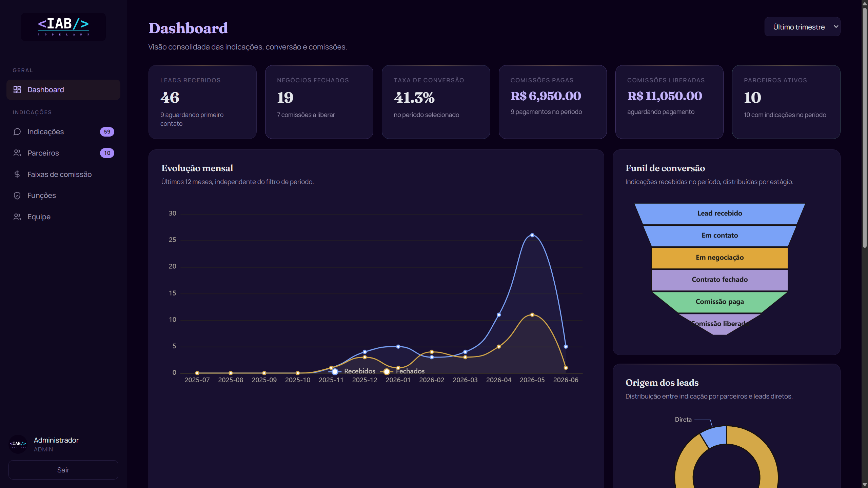
Task: Click the Negócios Fechados card
Action: (x=319, y=102)
